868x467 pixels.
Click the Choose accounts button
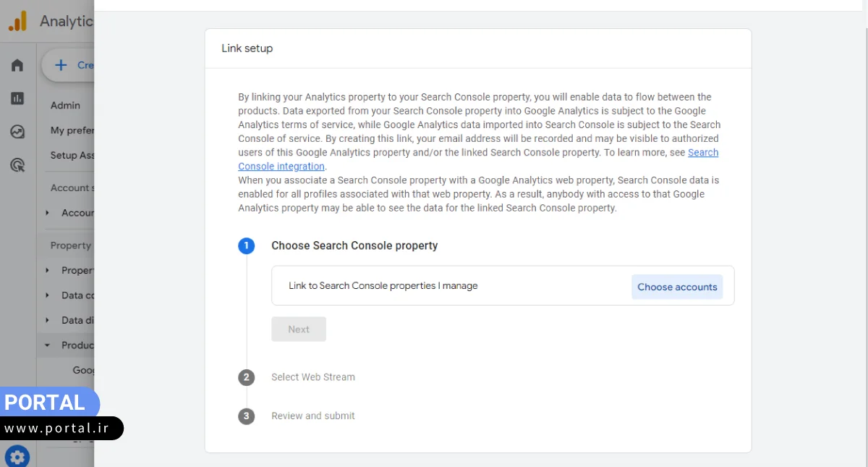click(677, 287)
